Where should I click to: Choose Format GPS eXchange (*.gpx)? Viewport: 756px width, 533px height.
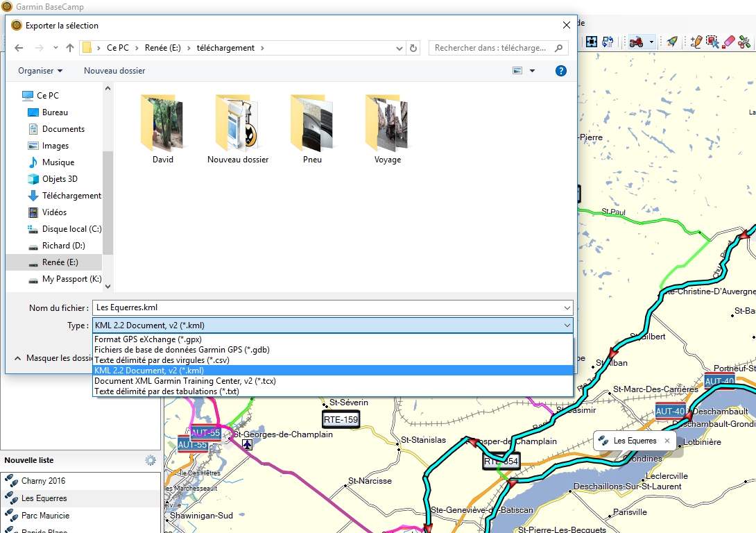point(333,339)
